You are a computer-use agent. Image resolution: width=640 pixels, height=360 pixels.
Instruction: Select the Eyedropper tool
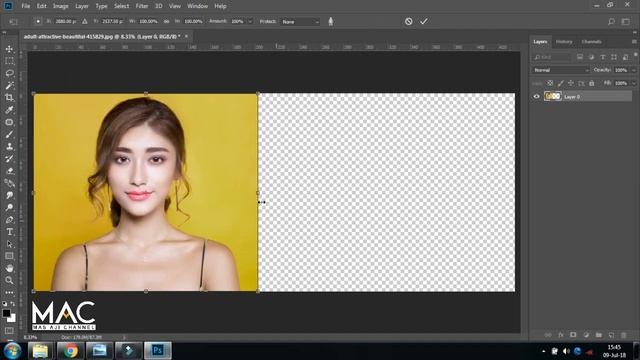pos(9,110)
